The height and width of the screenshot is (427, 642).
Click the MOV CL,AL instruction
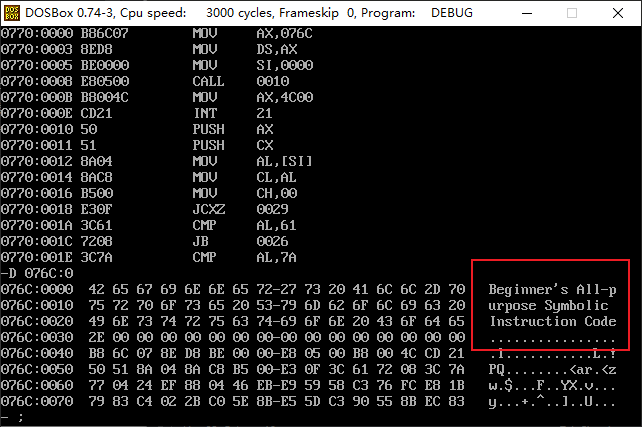point(149,177)
